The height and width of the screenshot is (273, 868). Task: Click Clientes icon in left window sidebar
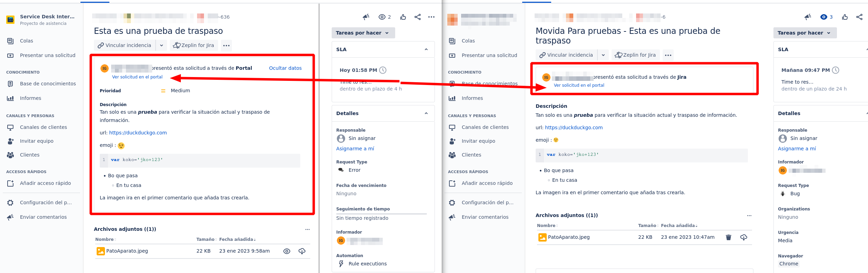(10, 155)
